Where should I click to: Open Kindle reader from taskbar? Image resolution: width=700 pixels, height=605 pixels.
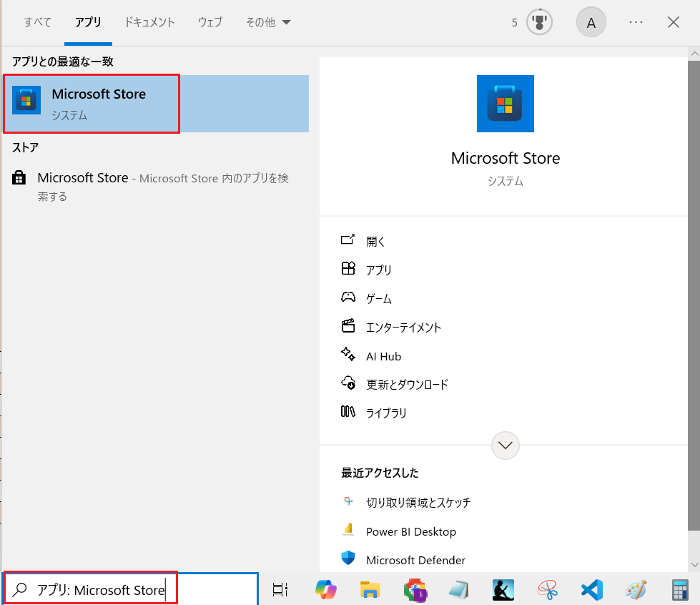coord(503,590)
